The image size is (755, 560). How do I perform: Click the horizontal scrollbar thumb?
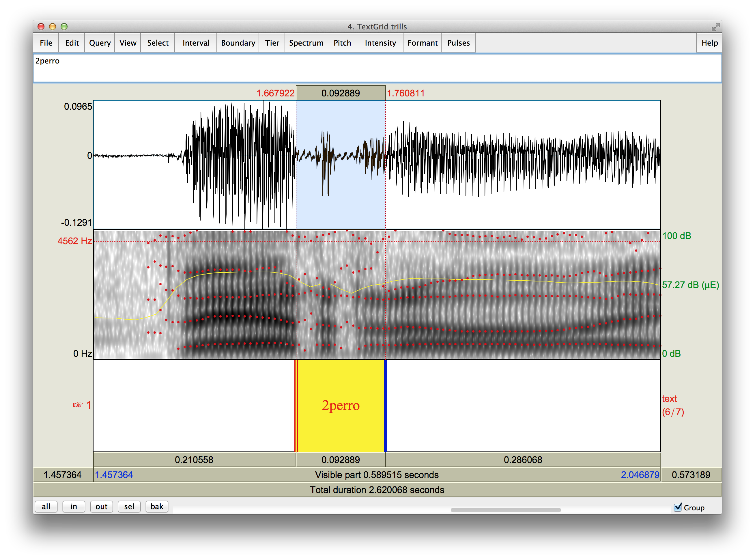pos(505,510)
